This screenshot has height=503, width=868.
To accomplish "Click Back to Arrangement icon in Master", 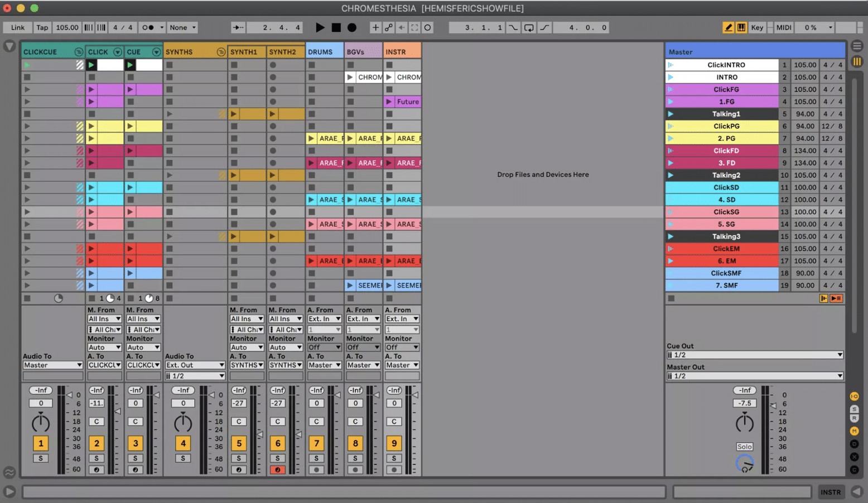I will pyautogui.click(x=836, y=298).
